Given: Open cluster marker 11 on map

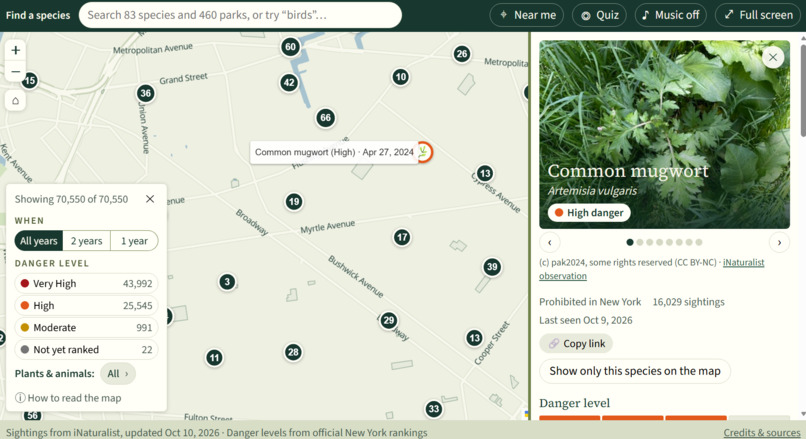Looking at the screenshot, I should coord(214,358).
